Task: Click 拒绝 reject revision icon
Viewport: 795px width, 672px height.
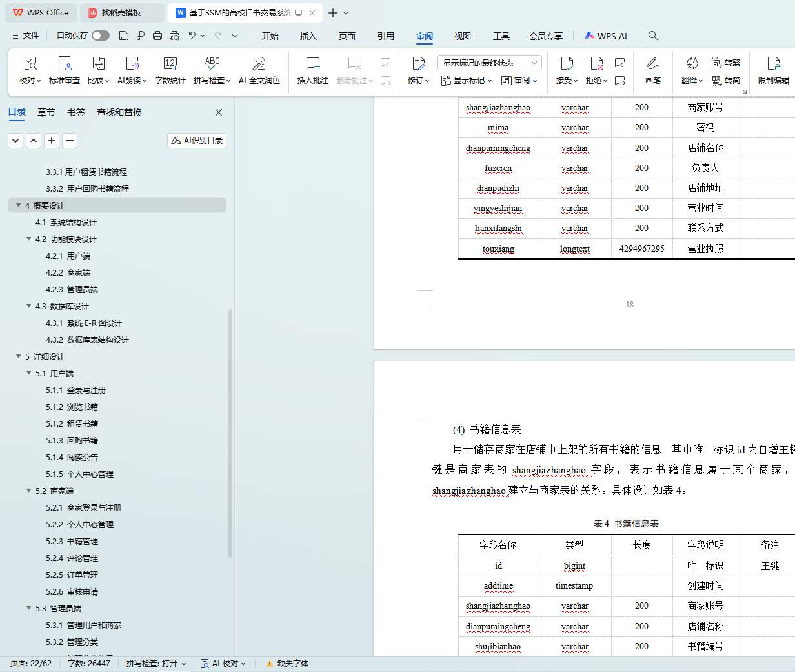Action: pos(596,63)
